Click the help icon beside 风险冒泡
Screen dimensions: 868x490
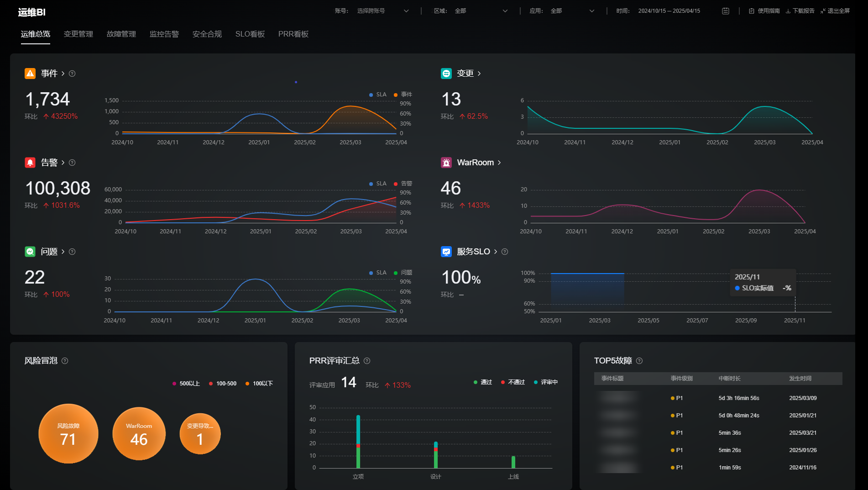pos(65,361)
